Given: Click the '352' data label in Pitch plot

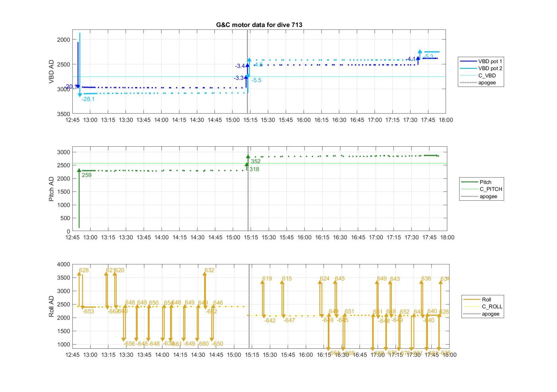Looking at the screenshot, I should [256, 161].
